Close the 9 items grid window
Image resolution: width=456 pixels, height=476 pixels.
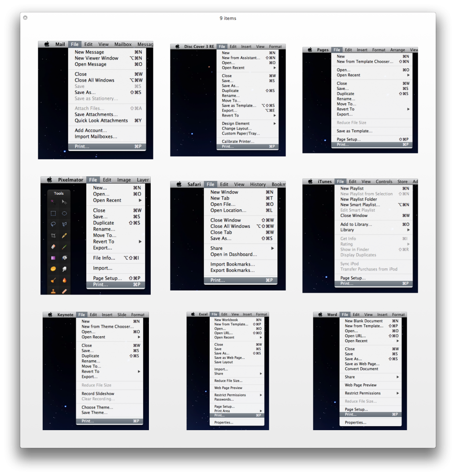point(25,18)
